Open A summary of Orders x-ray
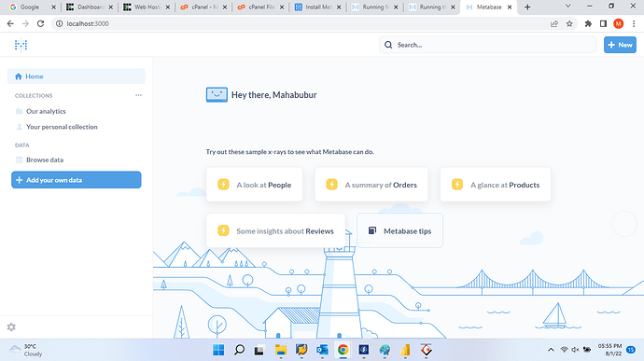644x361 pixels. (x=371, y=185)
